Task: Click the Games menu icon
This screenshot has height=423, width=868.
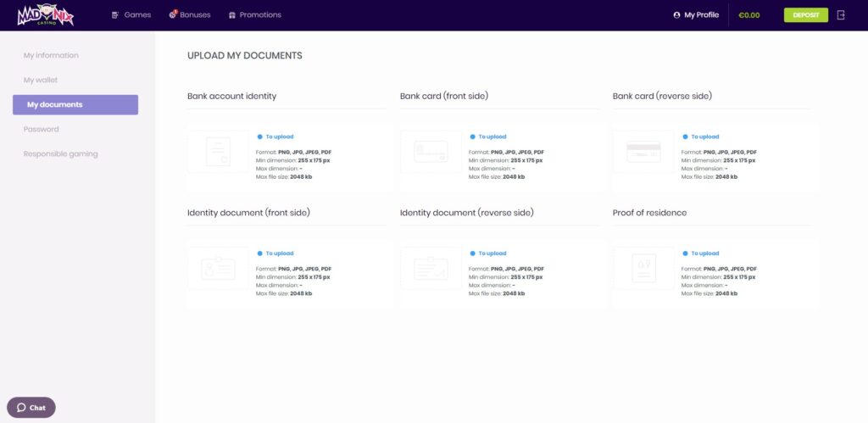Action: point(115,15)
